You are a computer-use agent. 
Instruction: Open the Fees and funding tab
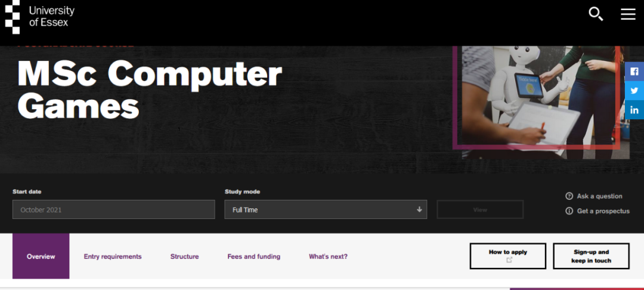(x=253, y=257)
